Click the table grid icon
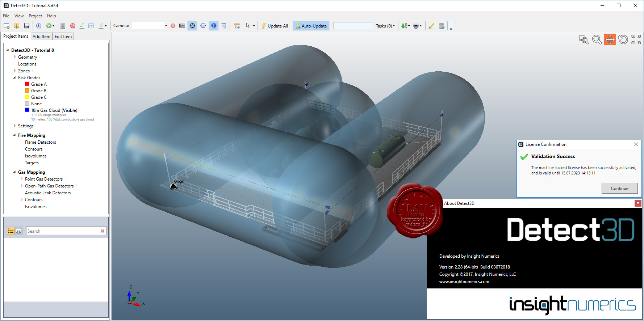This screenshot has width=644, height=321. point(91,26)
